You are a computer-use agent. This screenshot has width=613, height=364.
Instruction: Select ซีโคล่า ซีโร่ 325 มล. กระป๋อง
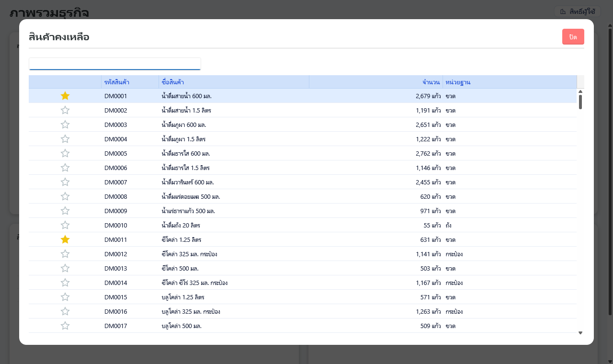tap(194, 283)
